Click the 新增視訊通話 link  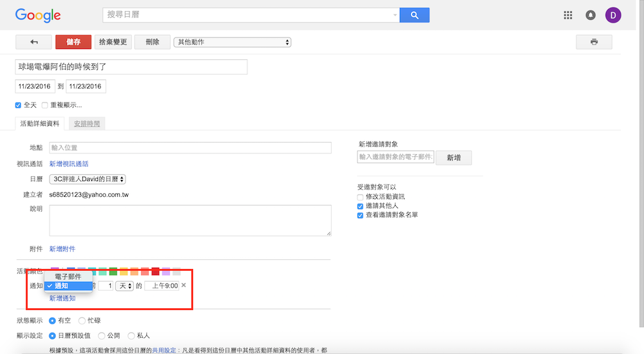[69, 164]
